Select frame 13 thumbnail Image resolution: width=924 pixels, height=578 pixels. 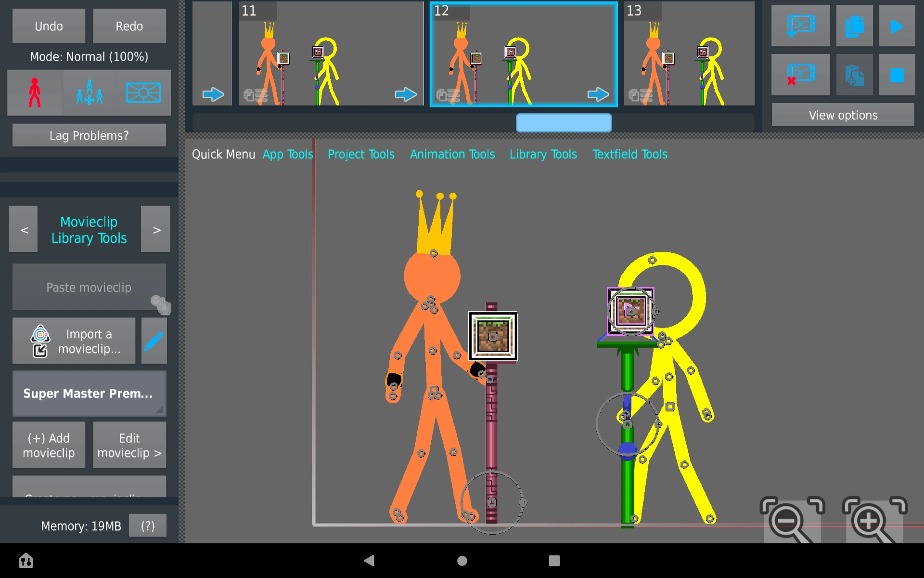click(x=689, y=54)
